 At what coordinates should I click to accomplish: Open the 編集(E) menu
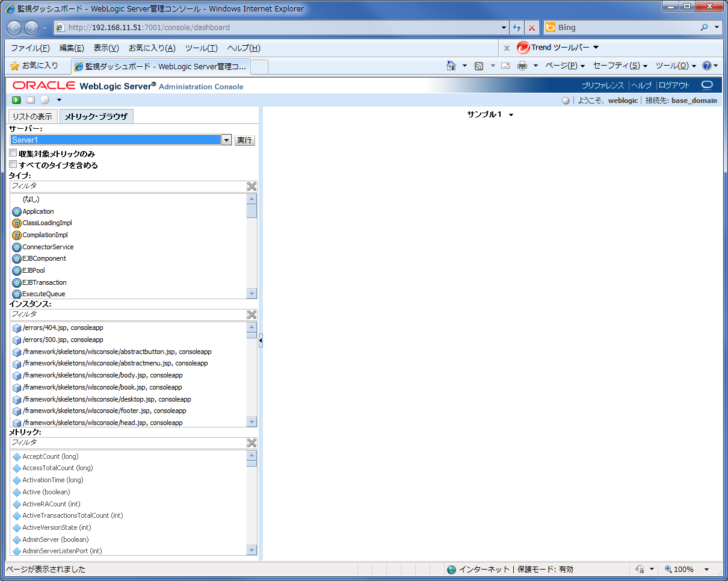click(72, 48)
